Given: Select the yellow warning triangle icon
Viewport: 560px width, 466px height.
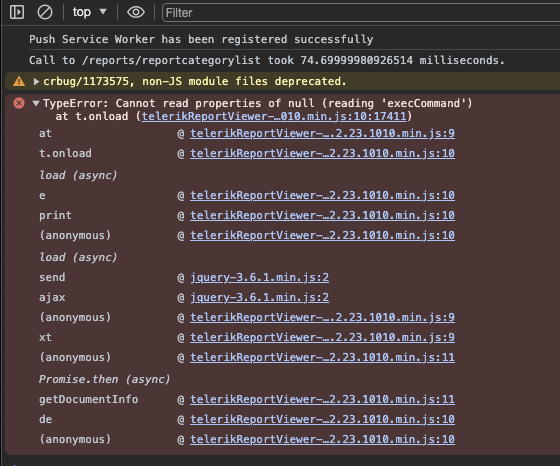Looking at the screenshot, I should coord(19,81).
